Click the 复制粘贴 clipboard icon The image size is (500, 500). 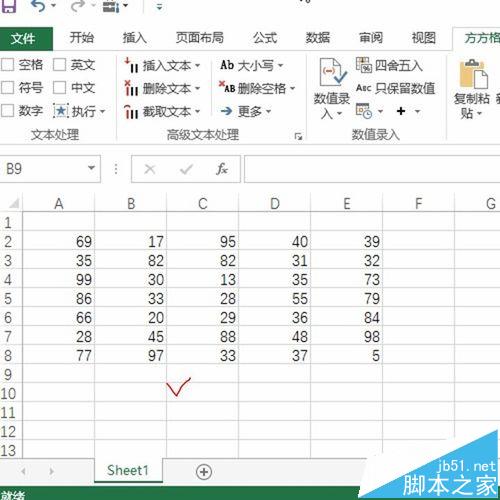(473, 74)
